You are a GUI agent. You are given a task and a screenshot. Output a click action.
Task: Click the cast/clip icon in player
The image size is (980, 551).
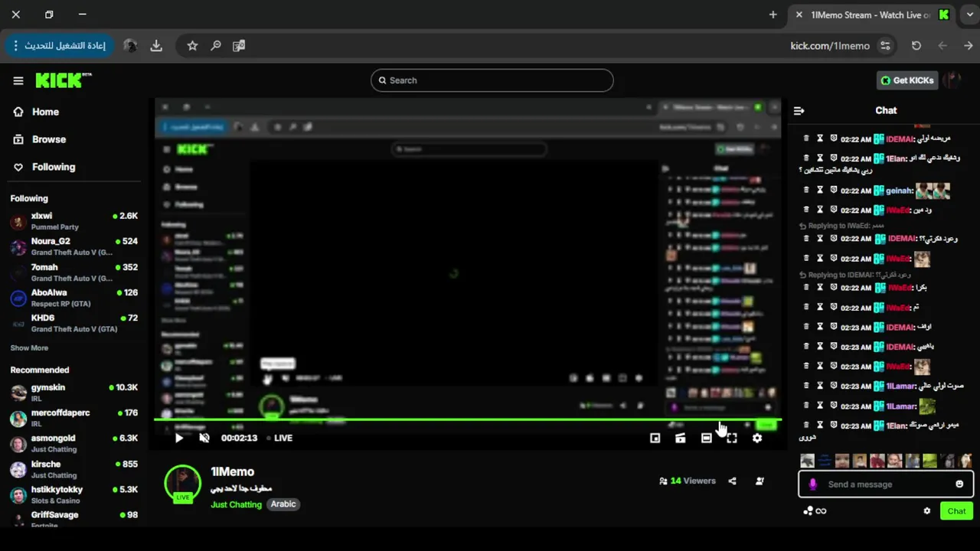[681, 438]
